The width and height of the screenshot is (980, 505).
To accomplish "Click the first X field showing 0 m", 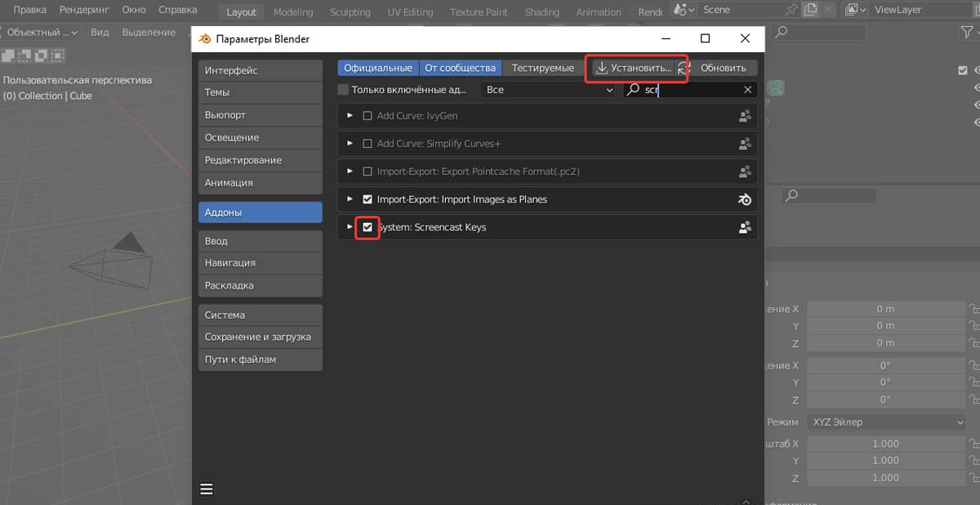I will [x=885, y=309].
